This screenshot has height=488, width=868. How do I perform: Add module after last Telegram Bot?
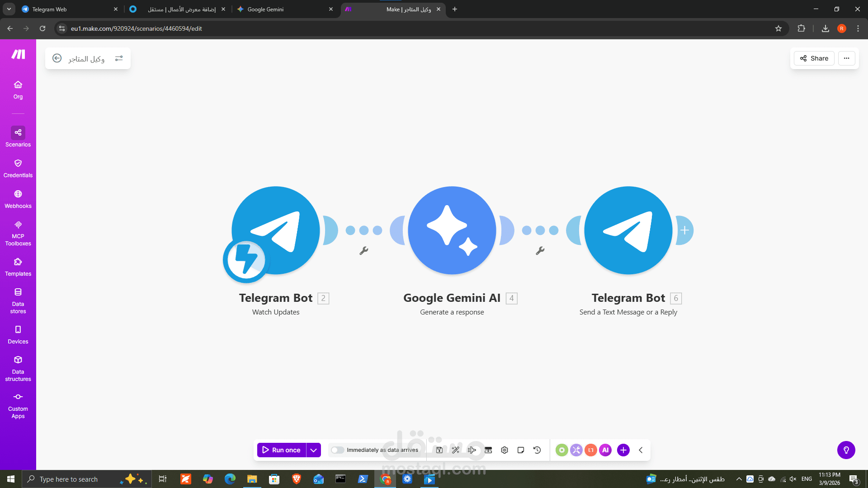[x=684, y=230]
